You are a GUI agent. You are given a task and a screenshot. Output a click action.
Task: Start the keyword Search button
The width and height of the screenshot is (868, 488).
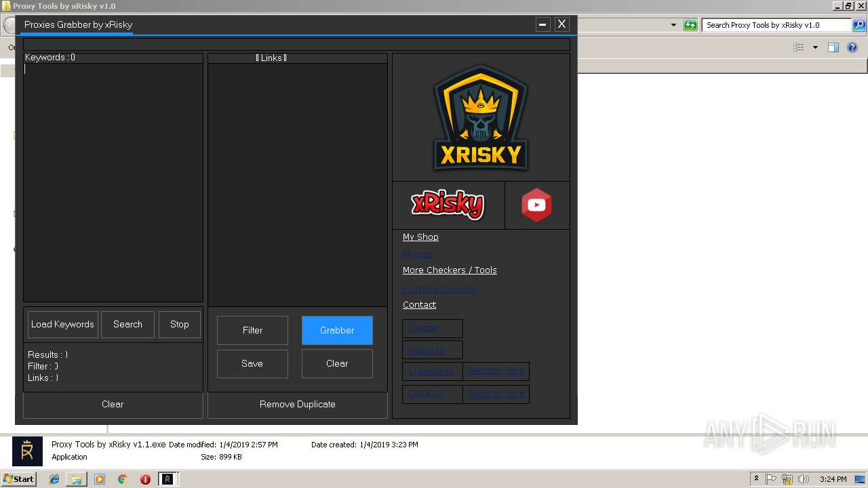point(127,325)
